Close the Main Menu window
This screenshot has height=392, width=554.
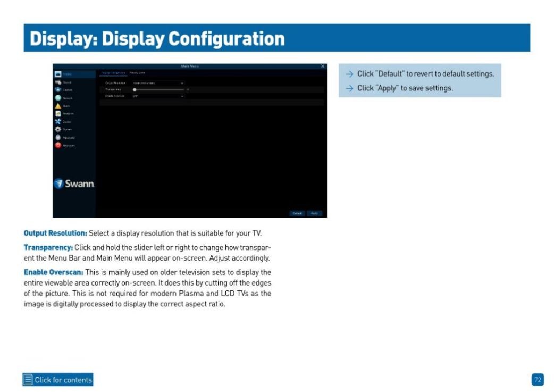pos(322,66)
